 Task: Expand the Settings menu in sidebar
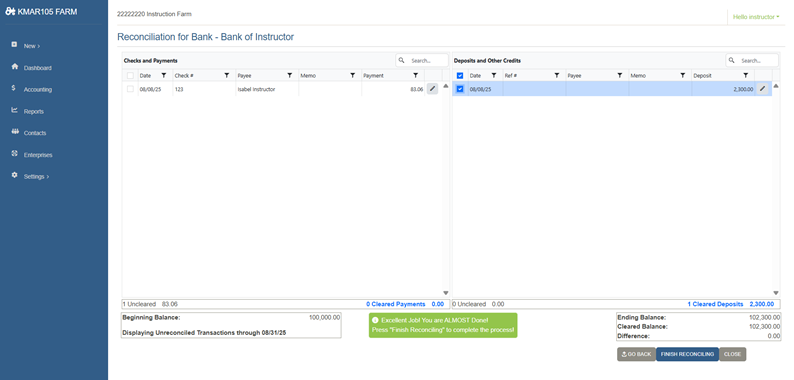click(x=36, y=177)
